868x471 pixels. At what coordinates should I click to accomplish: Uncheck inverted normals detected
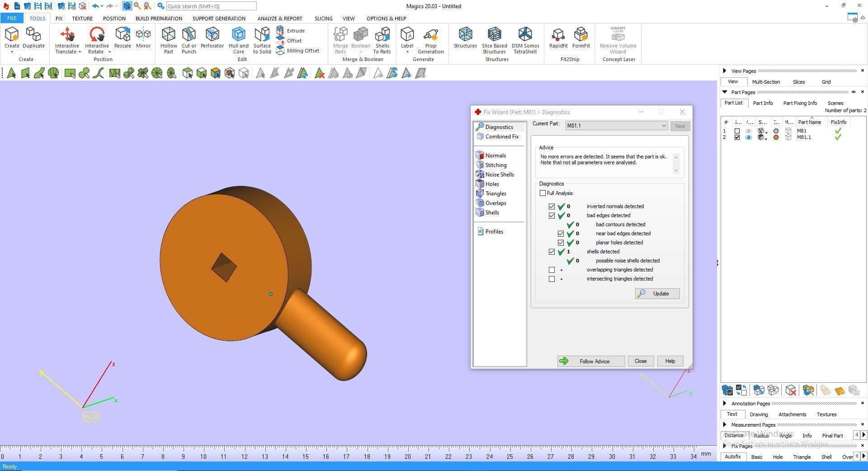point(552,206)
